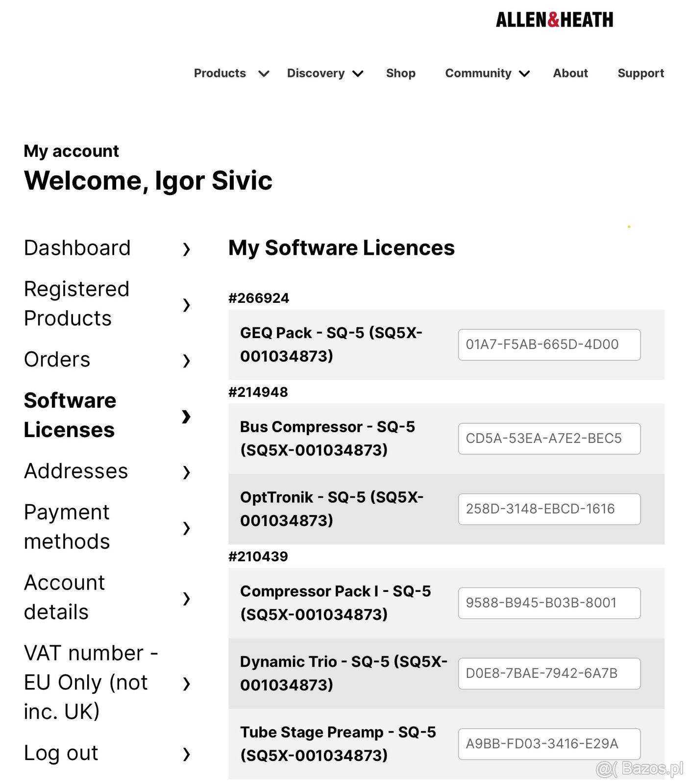View Orders in account sidebar
688x784 pixels.
coord(57,360)
